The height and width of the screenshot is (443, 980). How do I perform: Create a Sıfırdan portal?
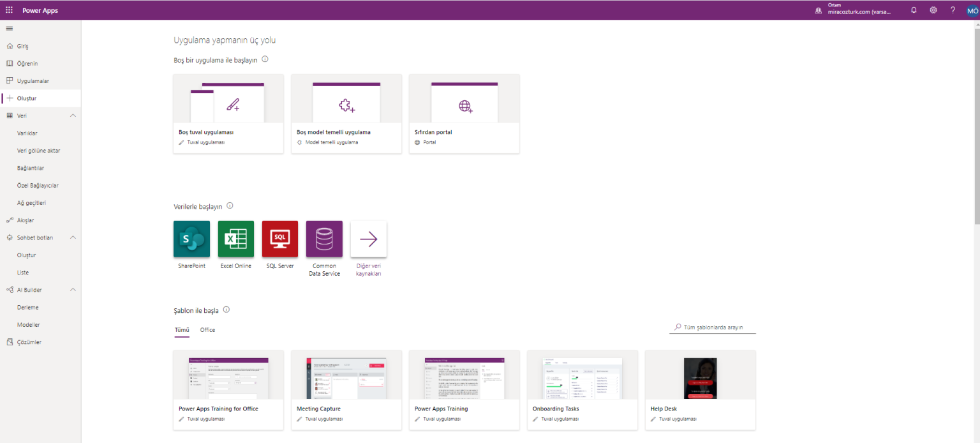pyautogui.click(x=464, y=114)
